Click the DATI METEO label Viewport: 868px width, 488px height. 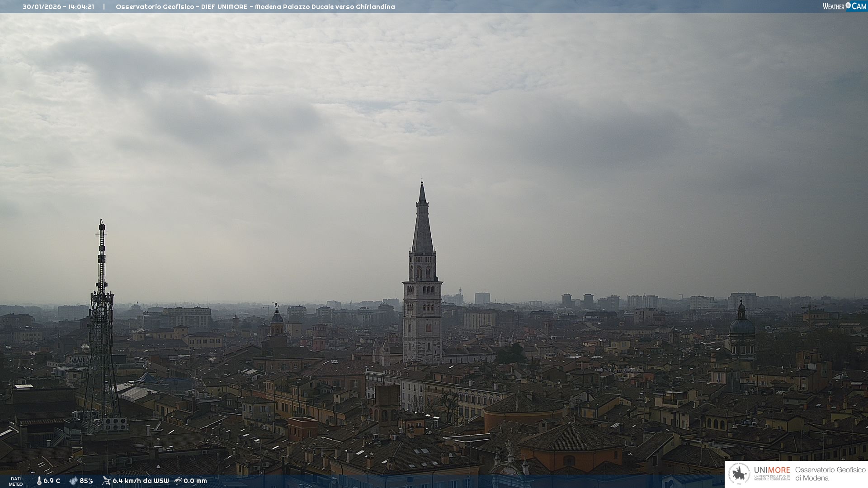(x=16, y=481)
